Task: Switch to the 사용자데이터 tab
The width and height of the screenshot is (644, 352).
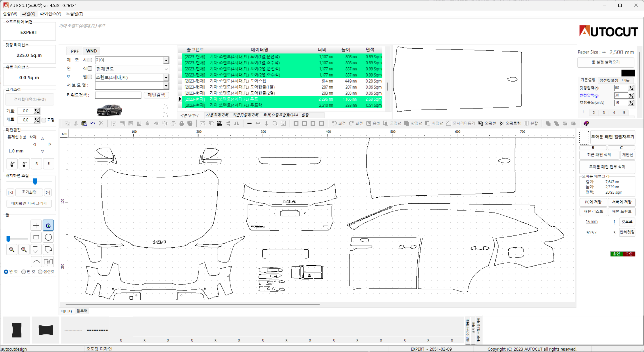Action: pyautogui.click(x=217, y=115)
